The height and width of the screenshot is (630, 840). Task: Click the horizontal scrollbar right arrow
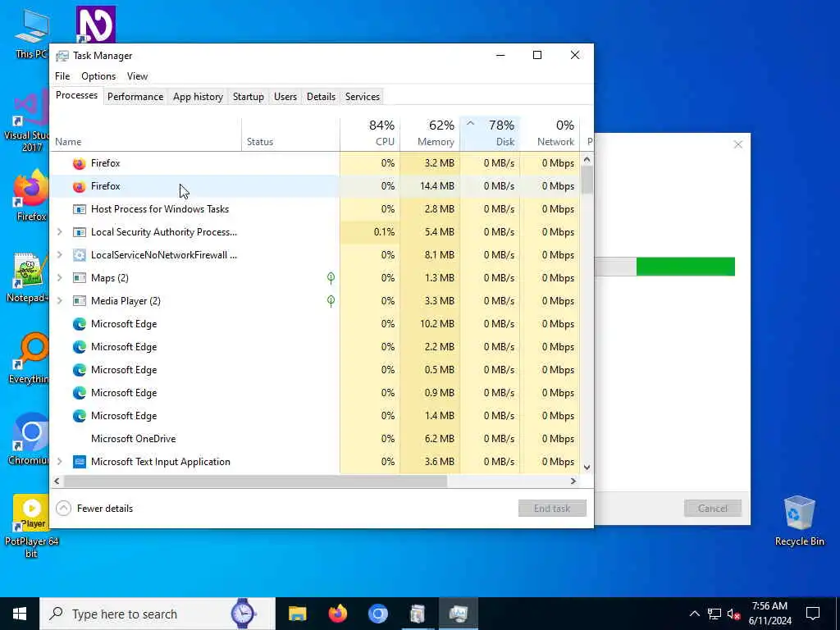573,481
